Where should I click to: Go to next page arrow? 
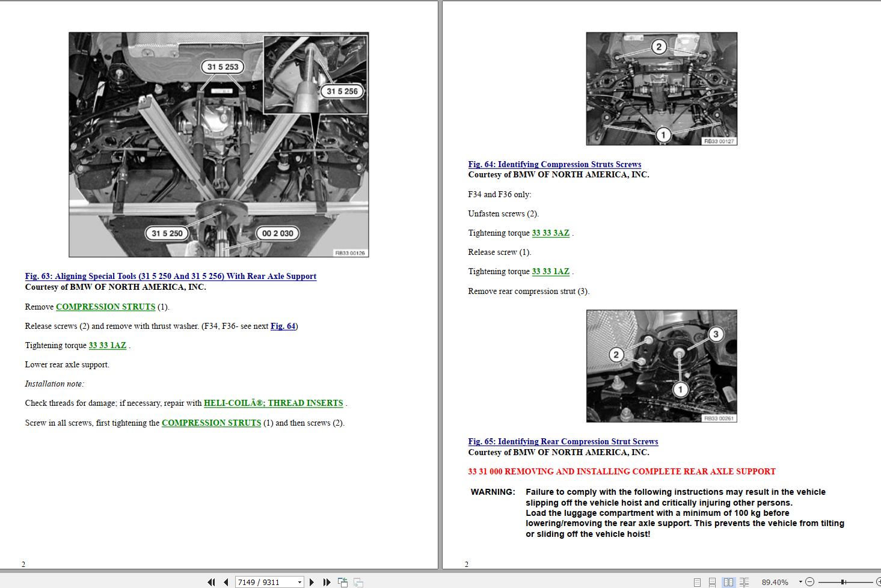coord(312,582)
